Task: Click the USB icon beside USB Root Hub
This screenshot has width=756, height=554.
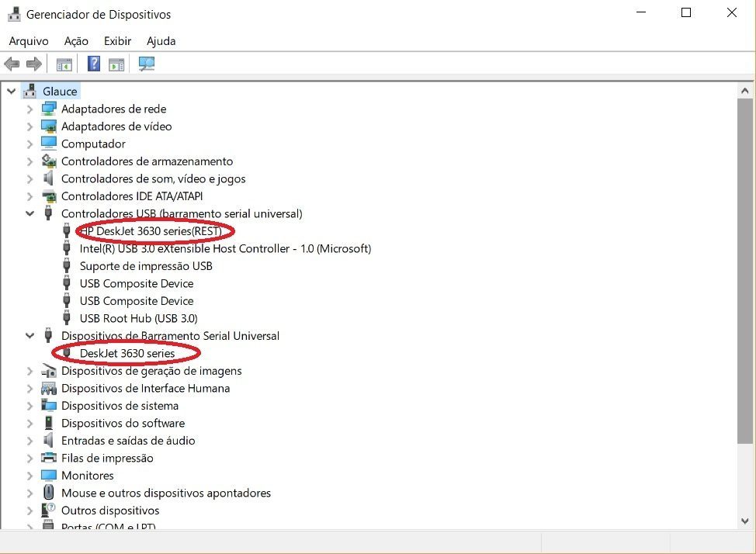Action: (x=67, y=318)
